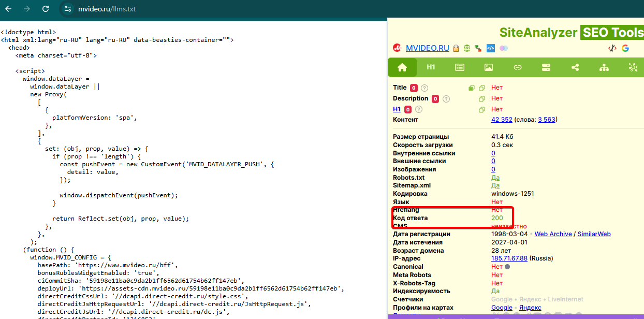This screenshot has width=644, height=319.
Task: Click the Google icon in header
Action: coord(625,48)
